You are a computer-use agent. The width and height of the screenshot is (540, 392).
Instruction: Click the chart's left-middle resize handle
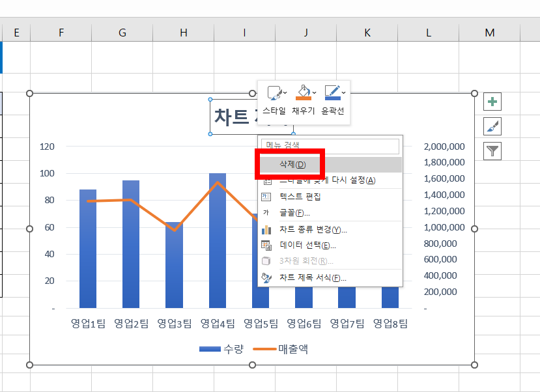point(29,229)
